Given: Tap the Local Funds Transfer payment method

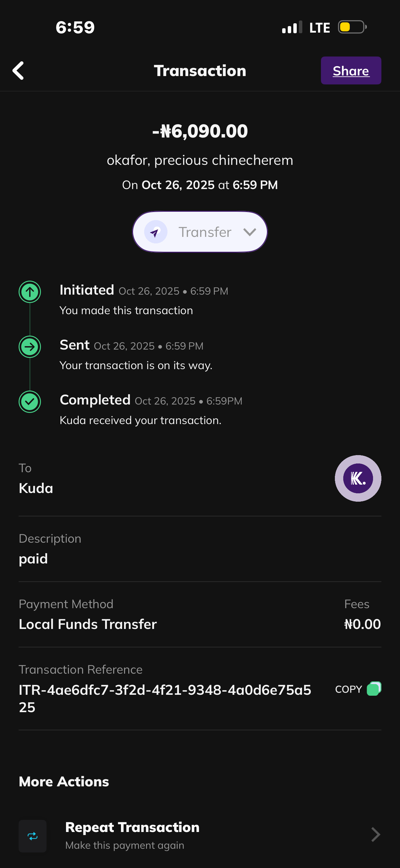Looking at the screenshot, I should (x=88, y=624).
